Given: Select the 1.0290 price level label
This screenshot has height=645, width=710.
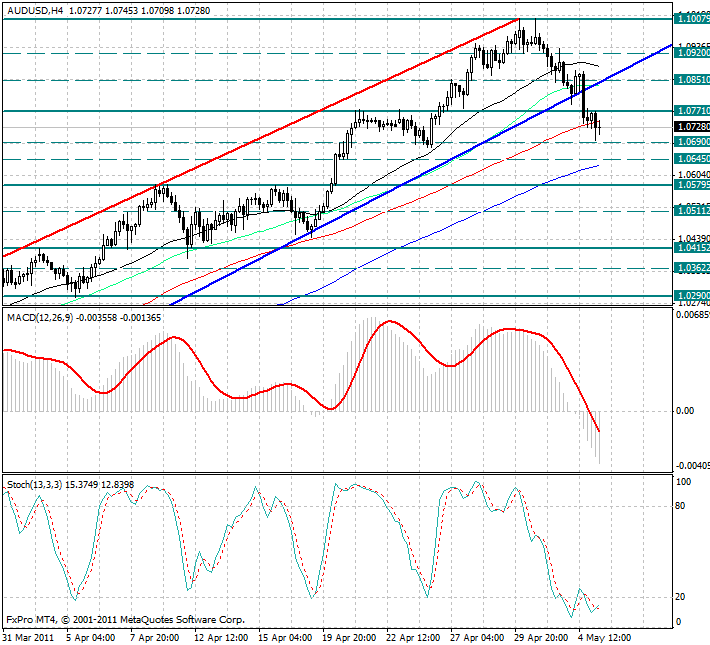Looking at the screenshot, I should (x=692, y=296).
